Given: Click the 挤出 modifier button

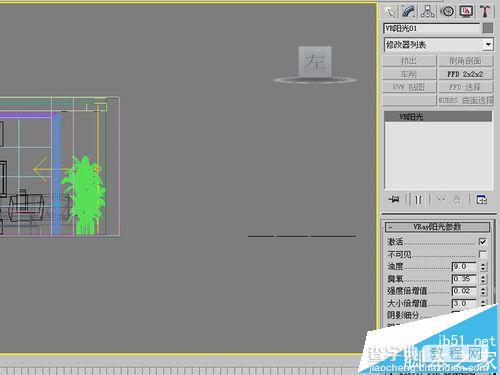Looking at the screenshot, I should [409, 61].
